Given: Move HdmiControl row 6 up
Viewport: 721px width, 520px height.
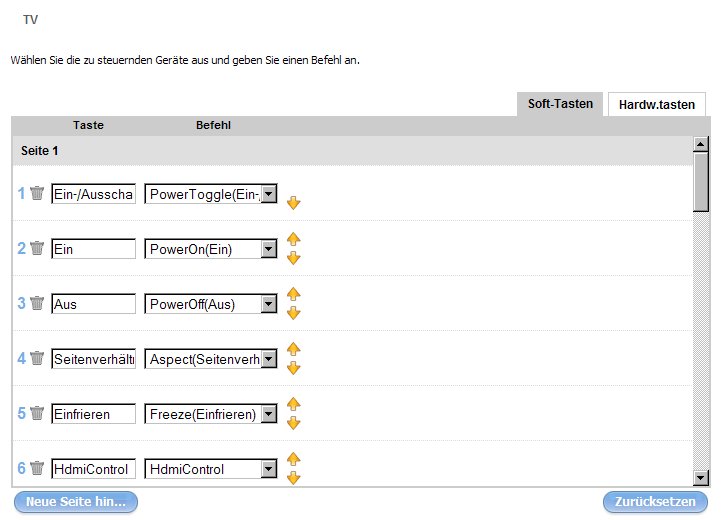Looking at the screenshot, I should pyautogui.click(x=293, y=459).
